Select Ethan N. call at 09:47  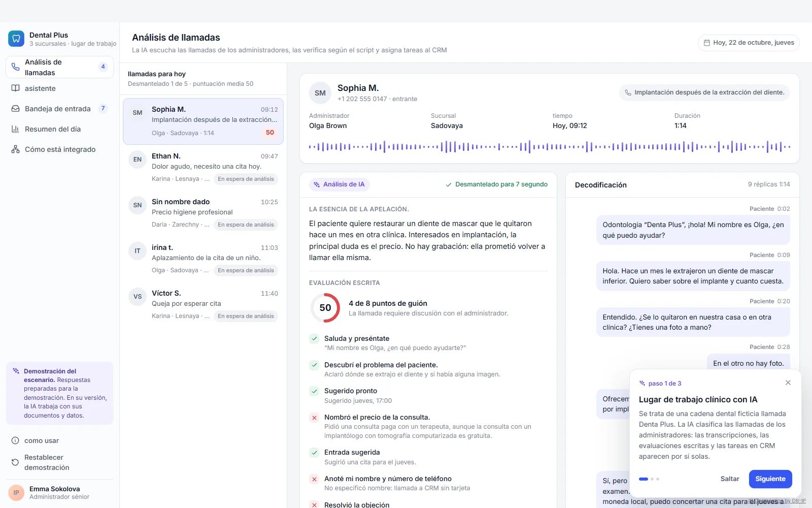point(203,168)
